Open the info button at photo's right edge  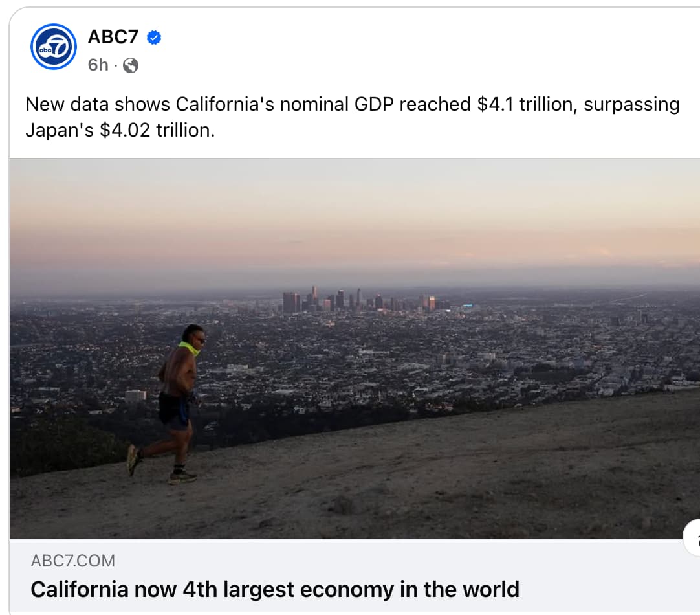pos(692,537)
